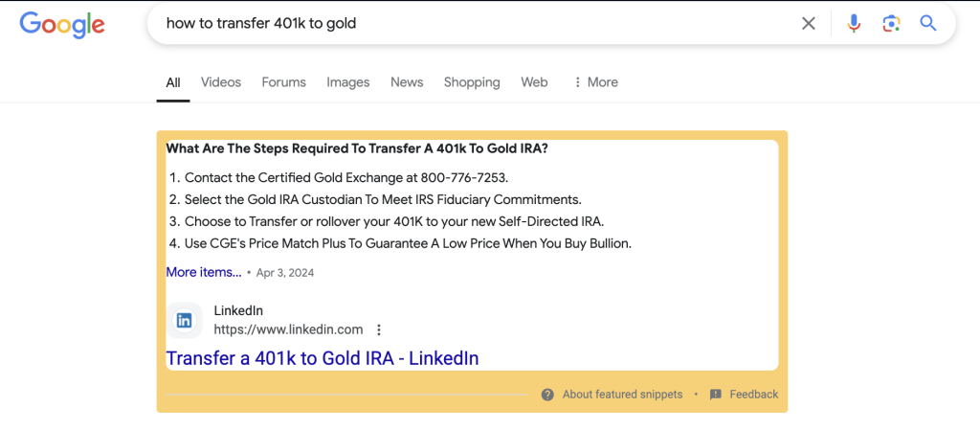Open Google Lens image search icon
Viewport: 980px width, 431px height.
tap(891, 24)
